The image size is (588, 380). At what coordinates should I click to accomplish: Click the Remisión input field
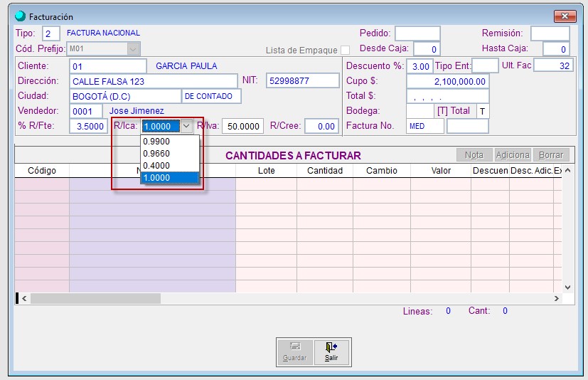coord(550,33)
